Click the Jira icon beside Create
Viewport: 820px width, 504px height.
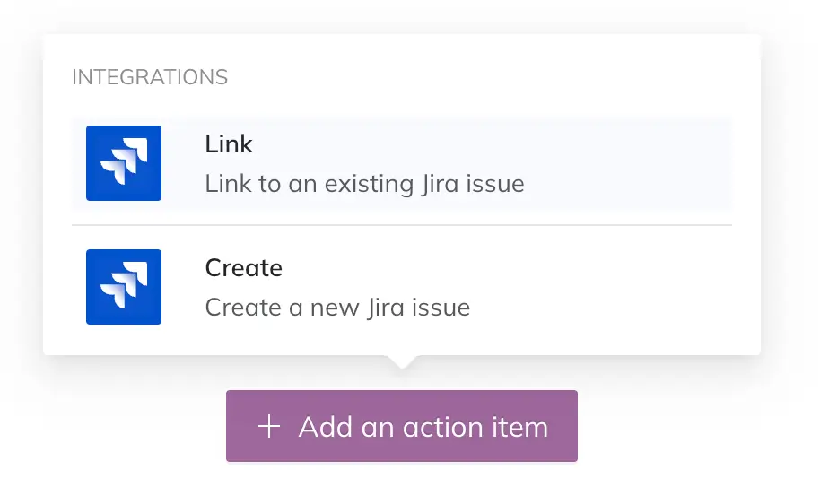click(124, 287)
